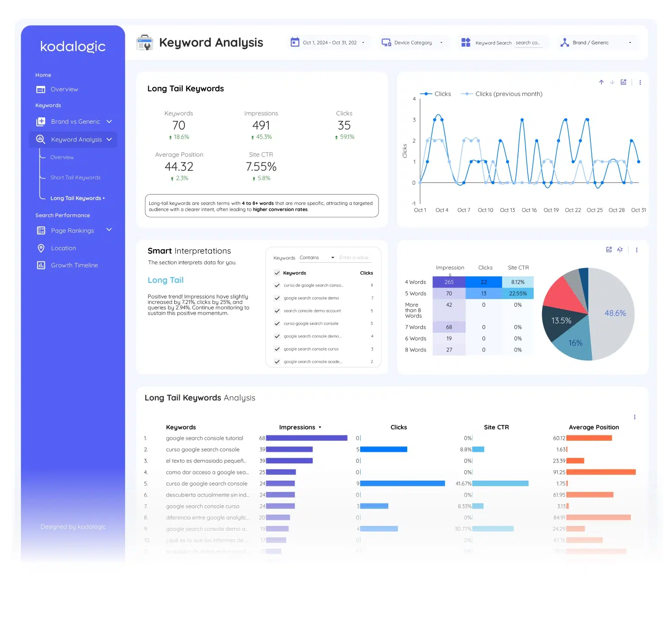This screenshot has height=628, width=672.
Task: Uncheck 'curso de google search conso..' keyword
Action: [277, 286]
